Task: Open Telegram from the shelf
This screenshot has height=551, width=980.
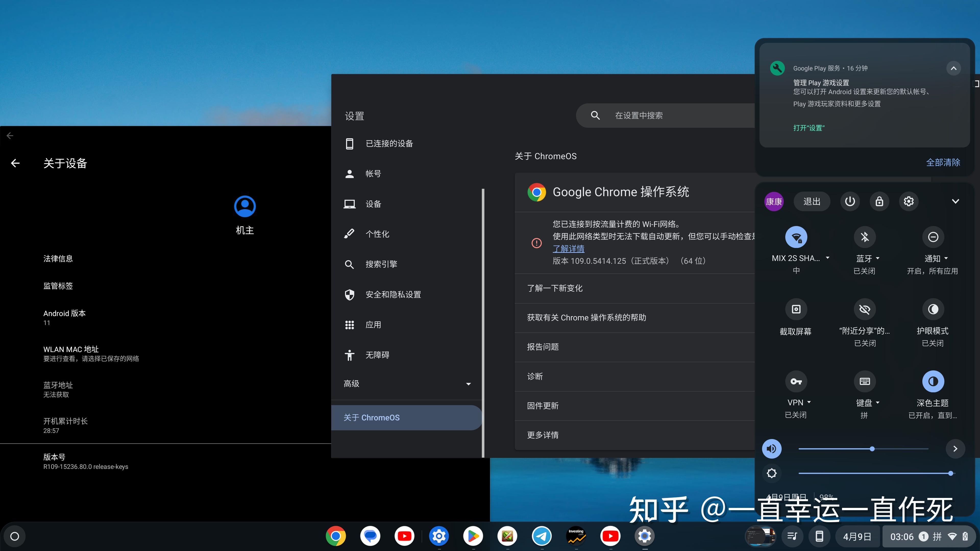Action: click(x=542, y=536)
